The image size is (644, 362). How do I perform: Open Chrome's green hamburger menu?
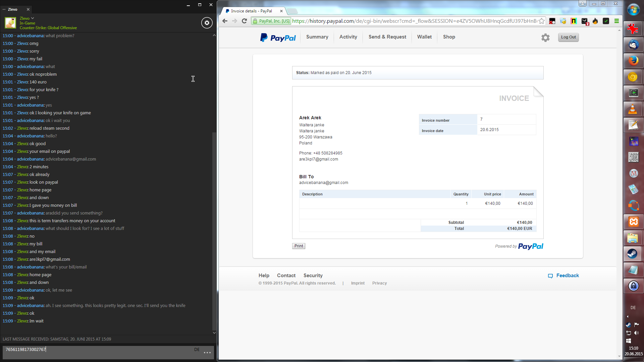pos(616,21)
